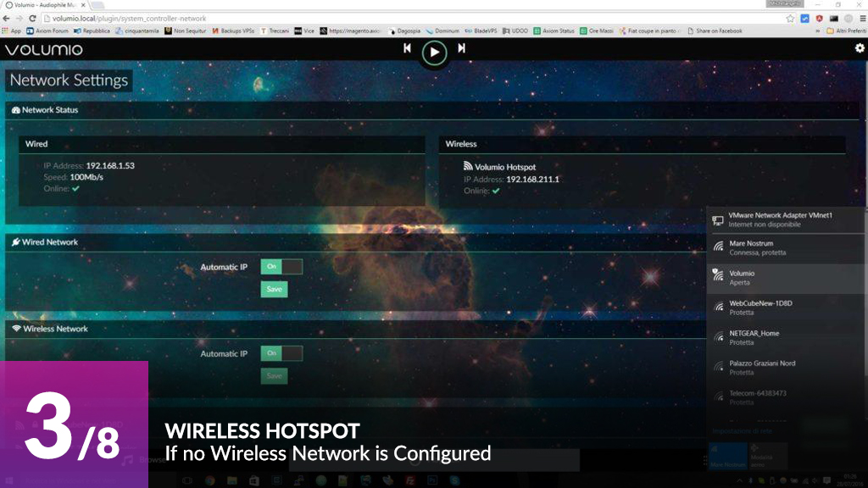Viewport: 868px width, 488px height.
Task: Save the Wired Network settings
Action: coord(274,289)
